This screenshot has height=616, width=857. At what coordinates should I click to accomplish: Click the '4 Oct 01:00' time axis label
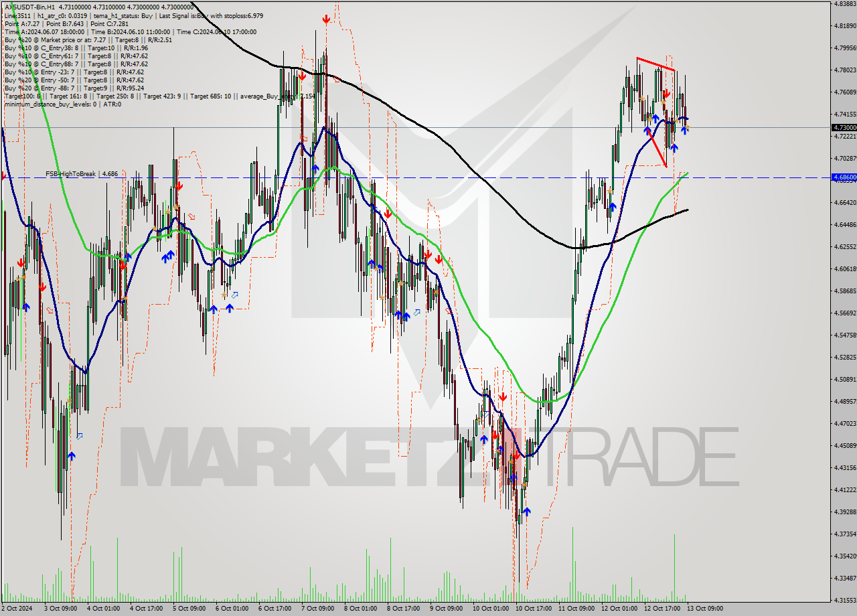point(103,609)
